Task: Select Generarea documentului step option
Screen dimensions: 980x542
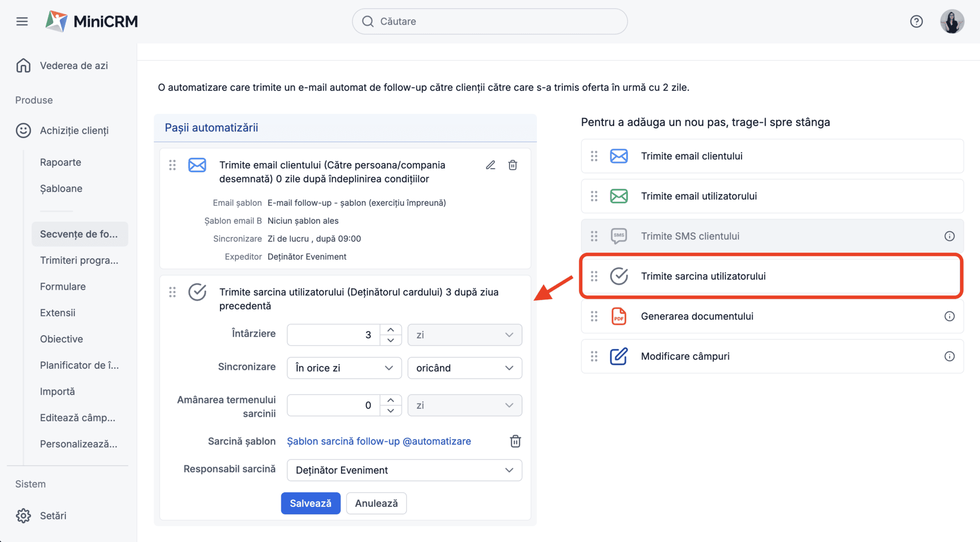Action: (772, 316)
